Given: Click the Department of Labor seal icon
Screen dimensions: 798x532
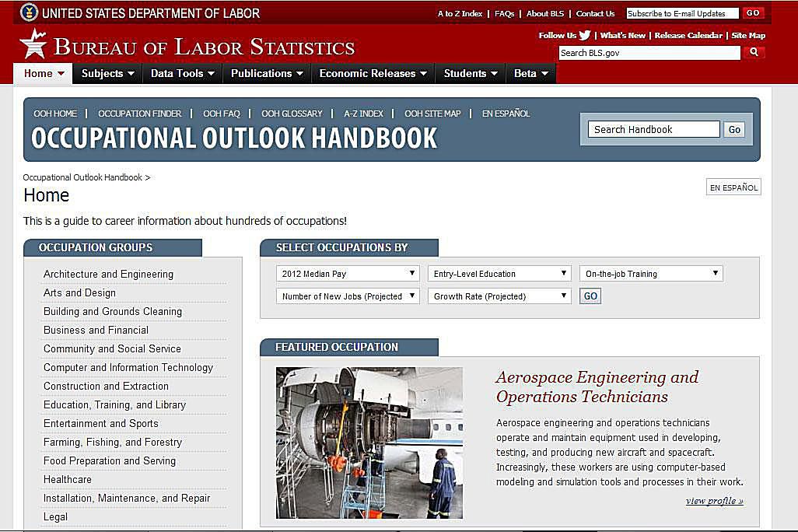Looking at the screenshot, I should coord(29,12).
